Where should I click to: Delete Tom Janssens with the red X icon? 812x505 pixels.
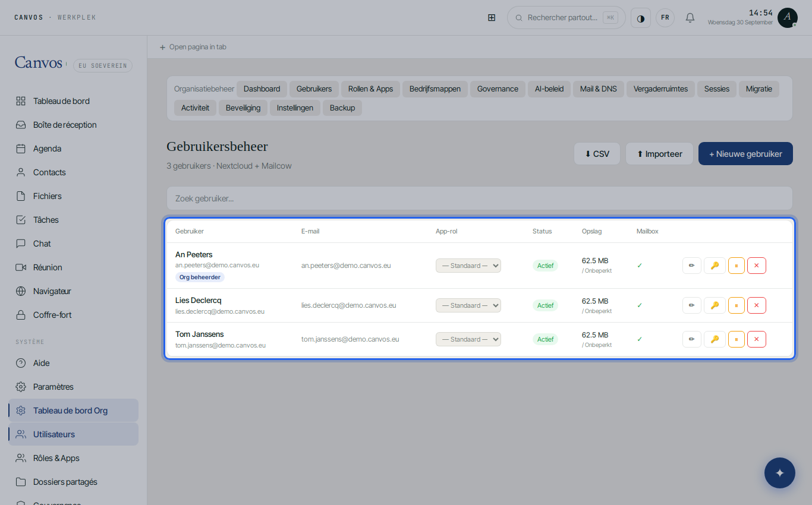coord(757,339)
